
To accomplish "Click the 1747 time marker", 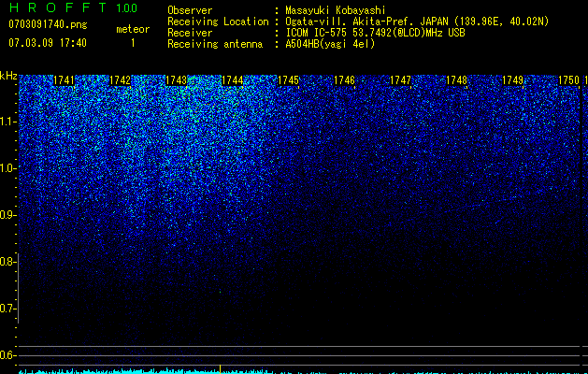I will tap(400, 80).
